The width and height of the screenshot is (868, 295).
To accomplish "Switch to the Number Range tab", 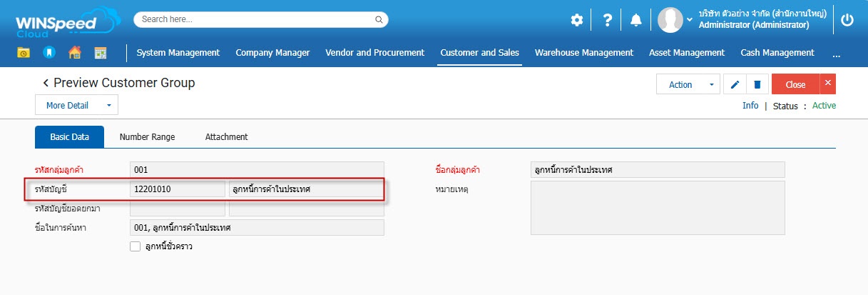I will tap(147, 136).
